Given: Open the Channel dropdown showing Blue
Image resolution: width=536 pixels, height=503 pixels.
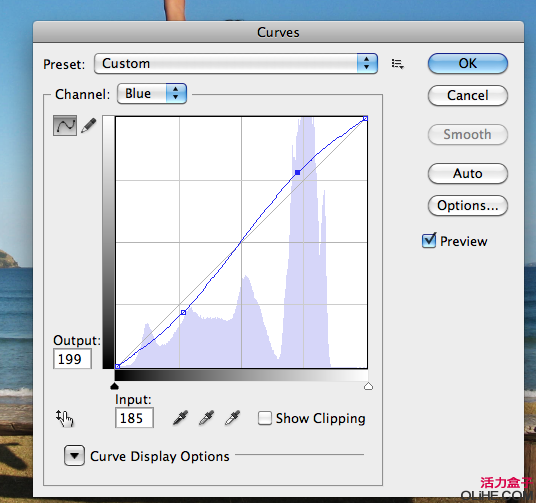Looking at the screenshot, I should (x=152, y=93).
